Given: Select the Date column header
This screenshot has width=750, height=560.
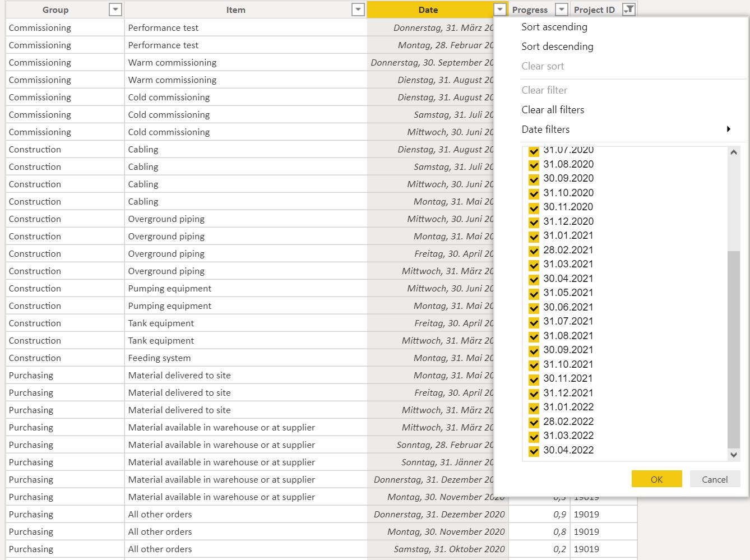Looking at the screenshot, I should (x=428, y=10).
